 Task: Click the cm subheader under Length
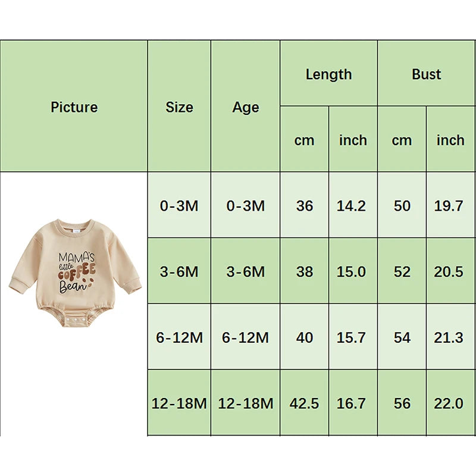click(x=304, y=140)
